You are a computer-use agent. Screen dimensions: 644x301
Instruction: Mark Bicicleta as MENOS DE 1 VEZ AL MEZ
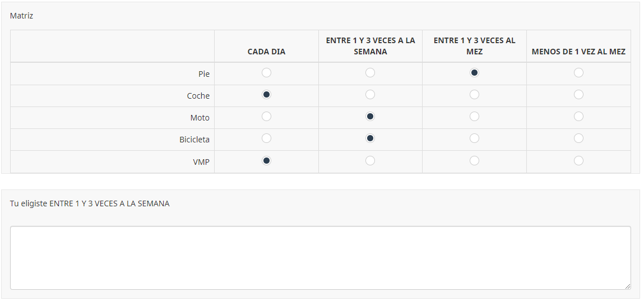578,138
